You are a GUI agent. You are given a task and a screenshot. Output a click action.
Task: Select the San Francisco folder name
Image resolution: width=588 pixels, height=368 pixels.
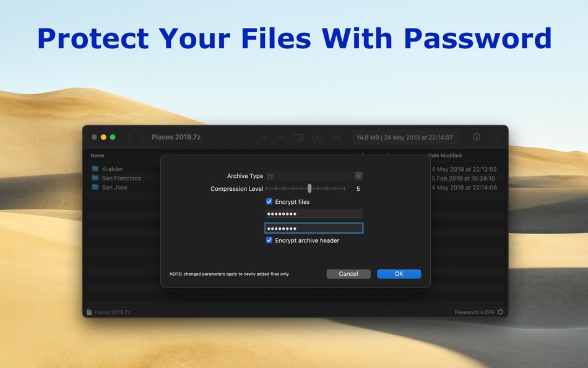121,178
